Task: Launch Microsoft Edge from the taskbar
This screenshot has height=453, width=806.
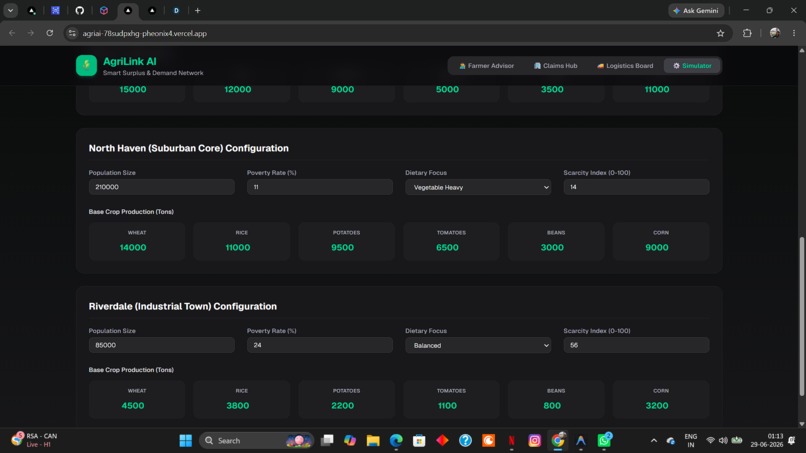Action: (x=396, y=441)
